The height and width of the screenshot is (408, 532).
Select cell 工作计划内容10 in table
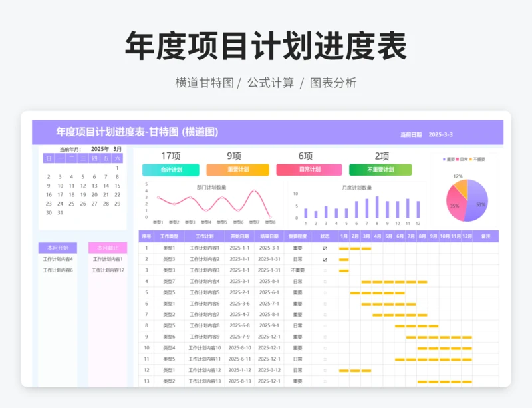205,348
